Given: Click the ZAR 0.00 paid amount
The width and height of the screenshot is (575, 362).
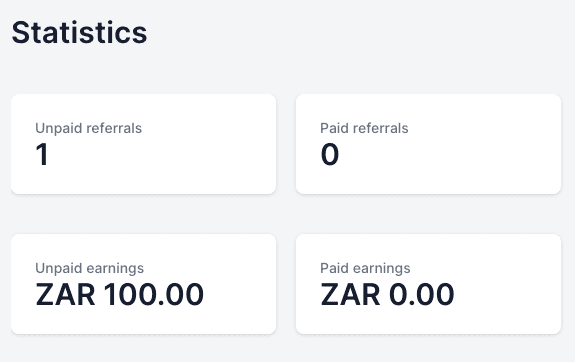Looking at the screenshot, I should tap(387, 294).
